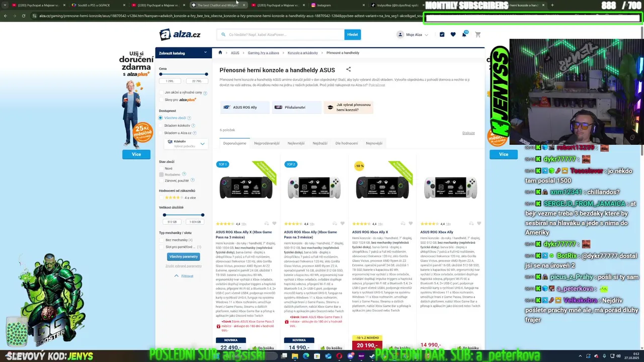
Task: Check the Zánovní, použité checkbox
Action: click(x=161, y=180)
